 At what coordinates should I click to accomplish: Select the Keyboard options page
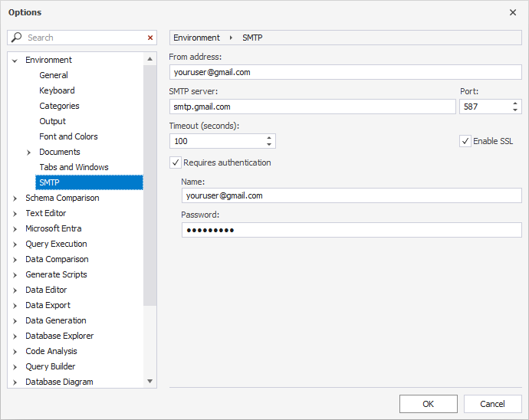(57, 90)
